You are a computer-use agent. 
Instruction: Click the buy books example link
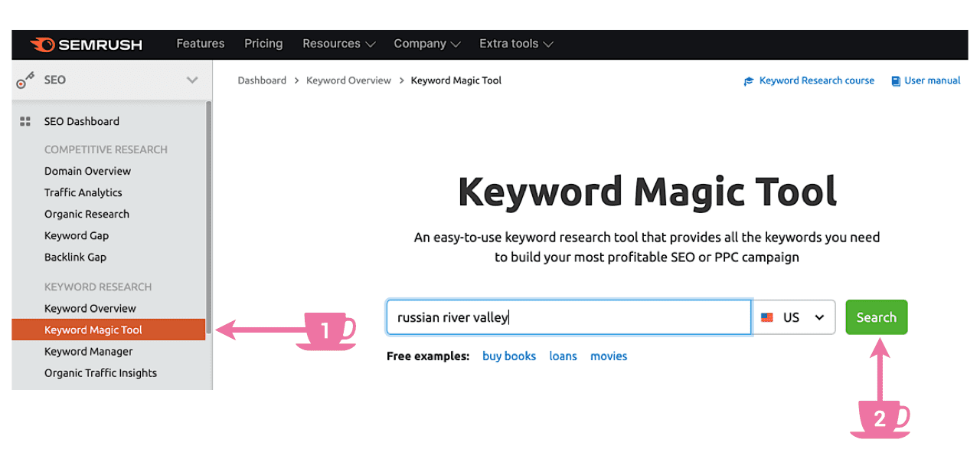(509, 356)
